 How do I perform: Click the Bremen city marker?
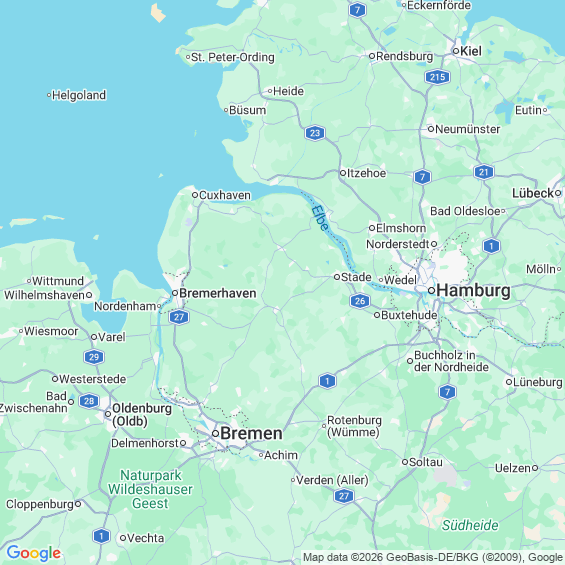tap(215, 433)
